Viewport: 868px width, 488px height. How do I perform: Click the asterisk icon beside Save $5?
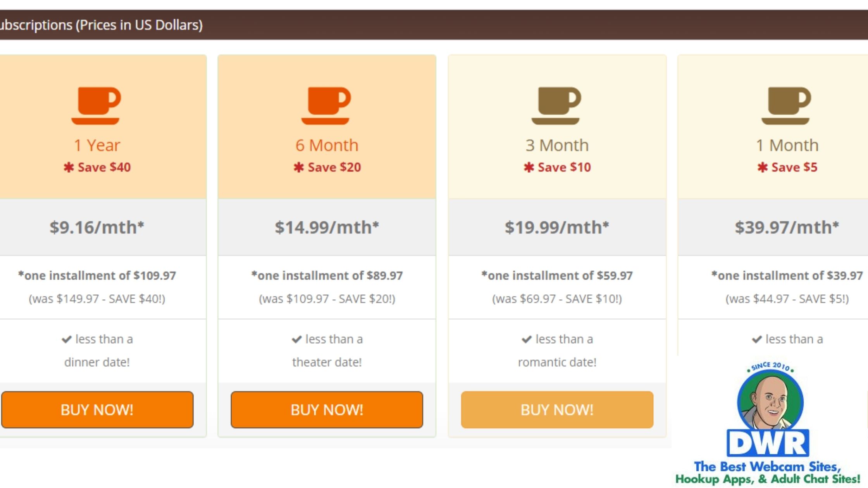(x=762, y=167)
